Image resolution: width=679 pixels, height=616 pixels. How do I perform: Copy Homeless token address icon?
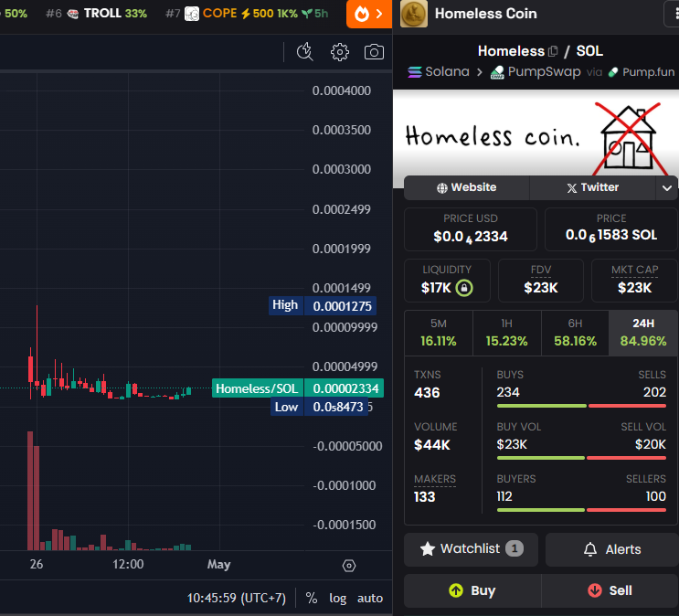553,51
